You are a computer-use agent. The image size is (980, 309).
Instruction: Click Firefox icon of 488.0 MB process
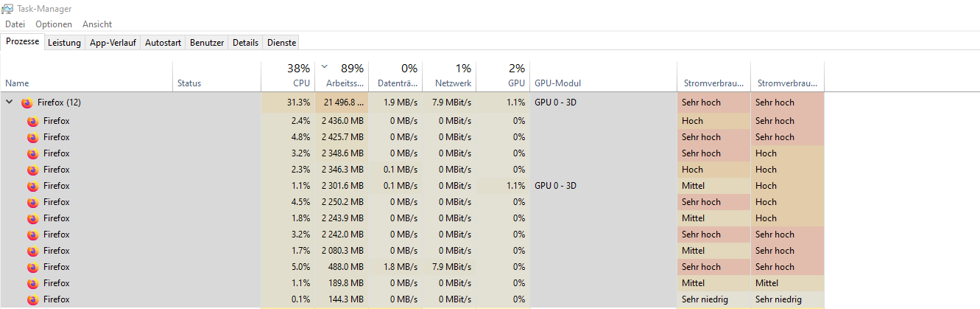tap(32, 267)
